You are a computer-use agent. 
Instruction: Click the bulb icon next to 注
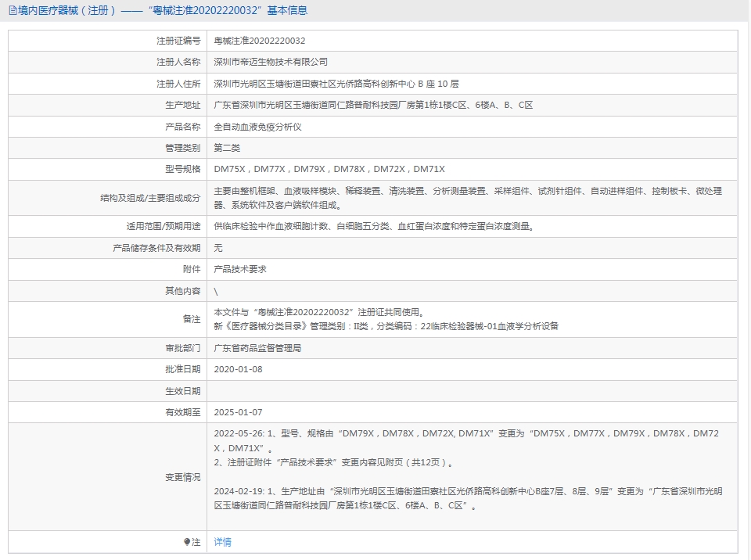tap(187, 542)
